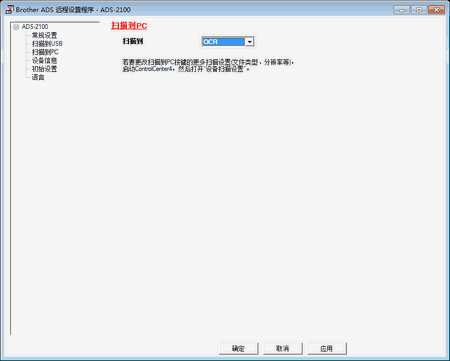The width and height of the screenshot is (450, 361).
Task: Select 扫描到PC tree item
Action: [45, 52]
